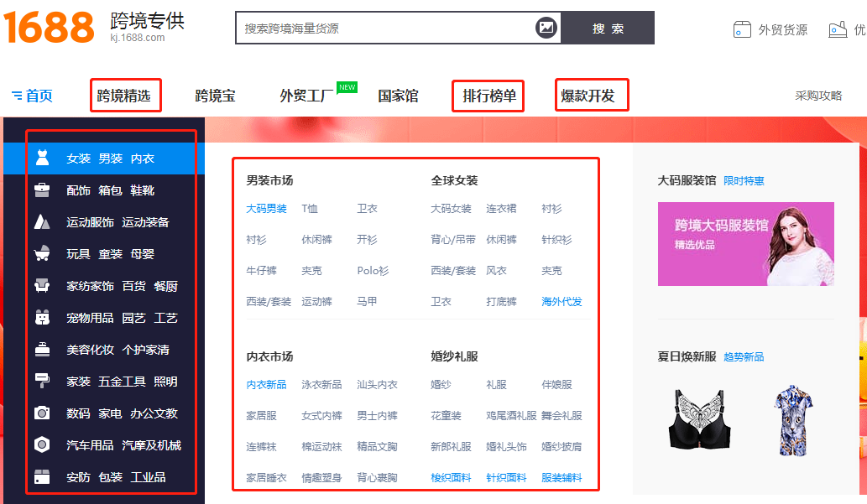Click the 外贸货源 box icon
Viewport: 867px width, 504px height.
point(742,29)
